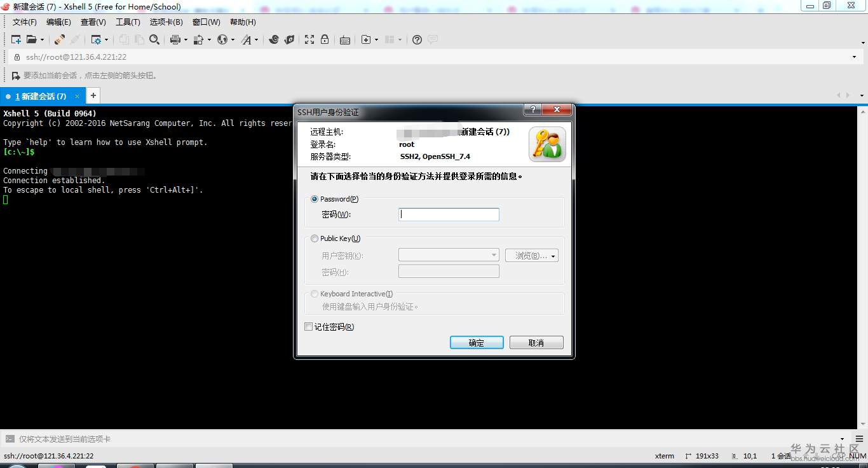Click the 191x33 terminal size in status bar
The image size is (868, 468).
(x=702, y=456)
